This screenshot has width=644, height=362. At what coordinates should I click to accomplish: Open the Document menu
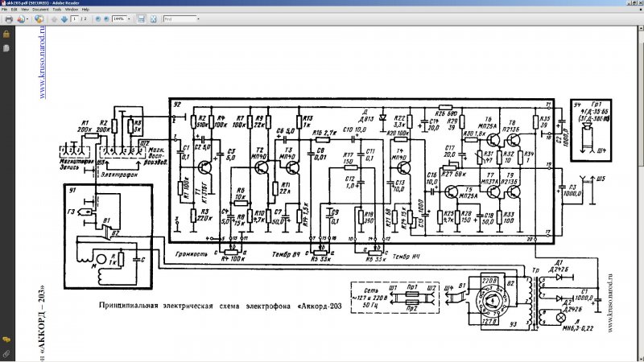coord(40,9)
